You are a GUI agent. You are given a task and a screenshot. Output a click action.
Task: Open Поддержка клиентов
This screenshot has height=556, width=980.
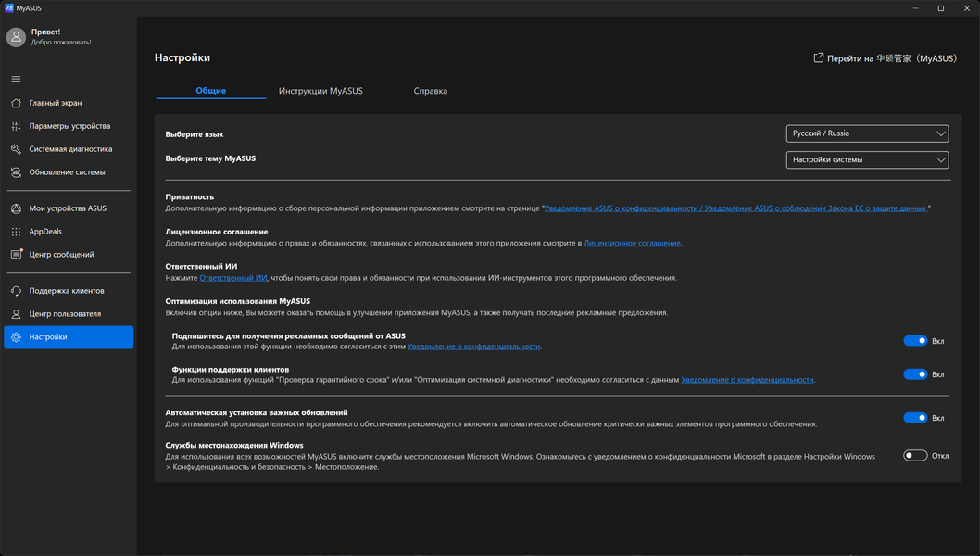(69, 291)
